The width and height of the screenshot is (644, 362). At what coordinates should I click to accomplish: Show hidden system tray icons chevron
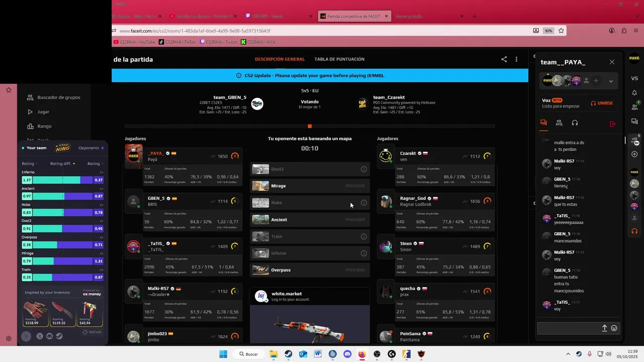[568, 354]
